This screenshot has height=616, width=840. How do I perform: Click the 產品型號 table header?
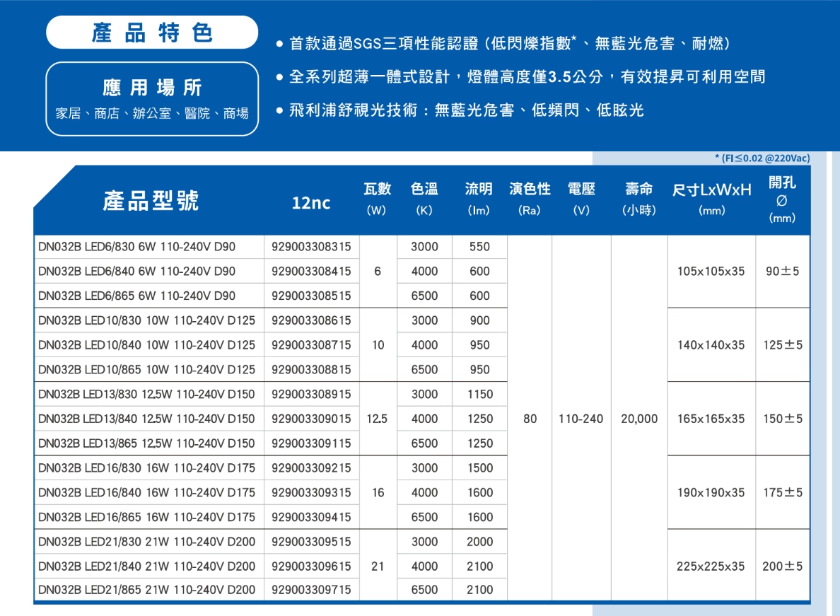(x=151, y=201)
